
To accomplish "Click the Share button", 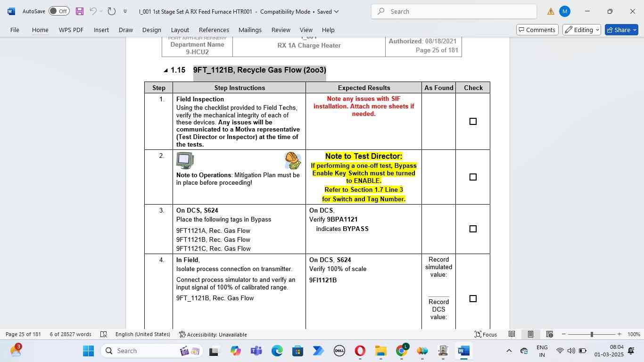I will coord(621,30).
